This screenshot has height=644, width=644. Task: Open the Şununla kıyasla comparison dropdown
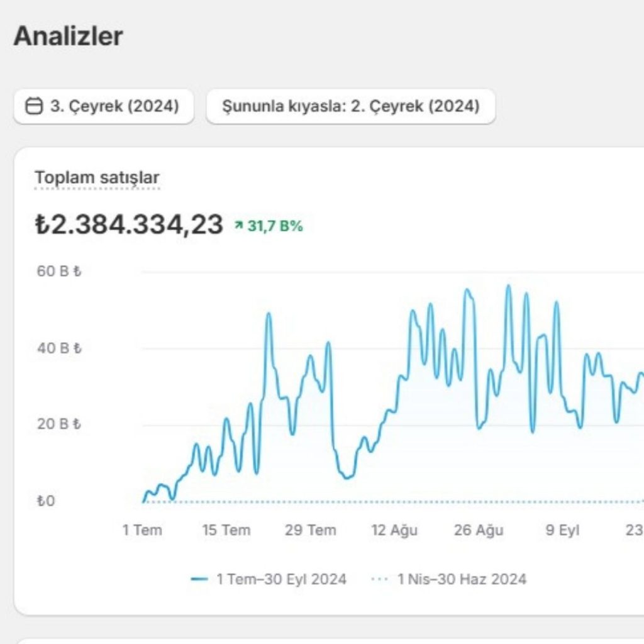point(350,106)
